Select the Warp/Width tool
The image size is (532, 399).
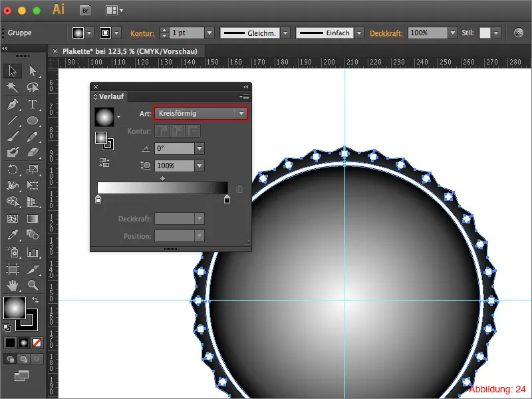(13, 186)
